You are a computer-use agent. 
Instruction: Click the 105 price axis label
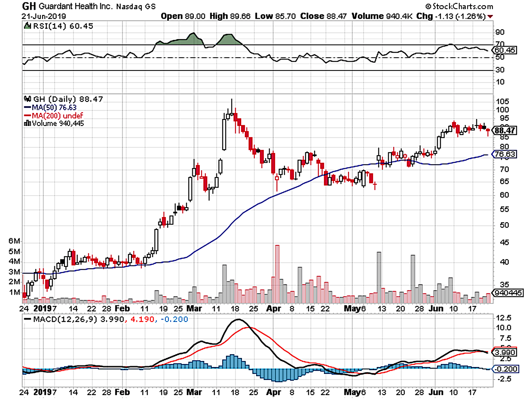coord(502,101)
